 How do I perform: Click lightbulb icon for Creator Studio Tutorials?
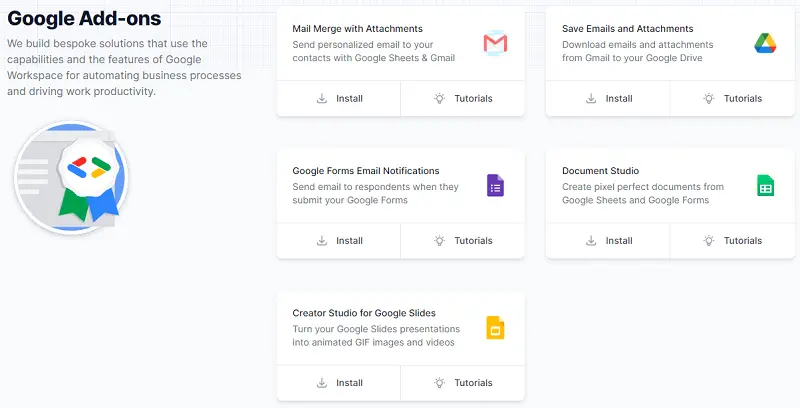point(439,382)
